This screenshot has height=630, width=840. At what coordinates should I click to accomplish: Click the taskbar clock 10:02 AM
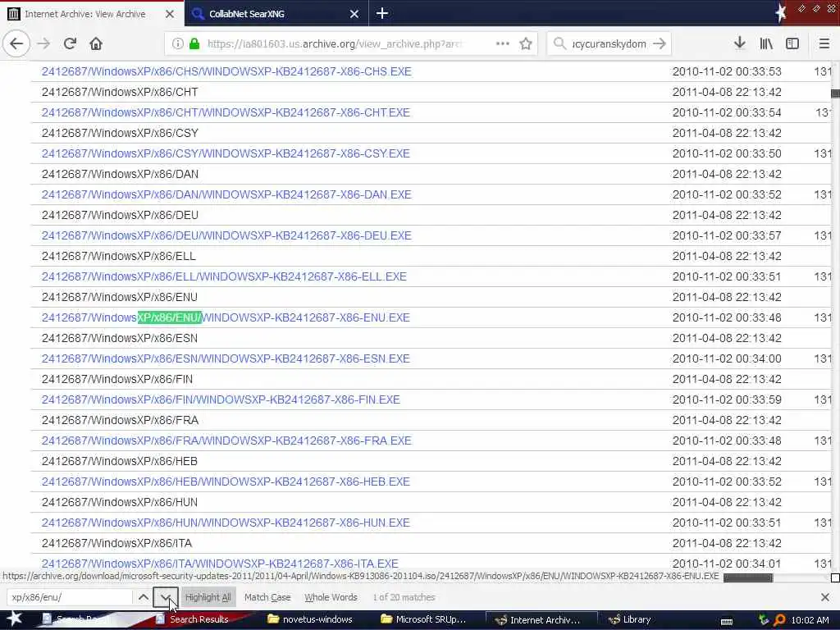tap(810, 620)
